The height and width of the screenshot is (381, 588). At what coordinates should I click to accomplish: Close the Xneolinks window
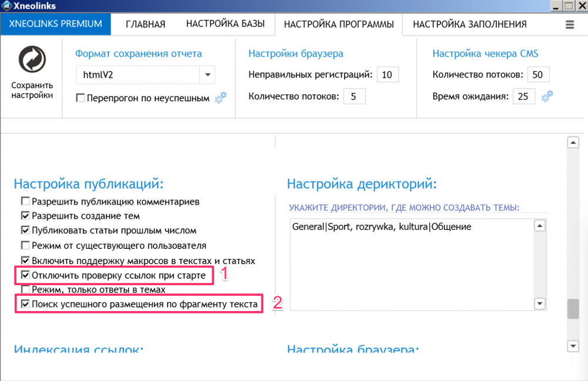582,6
